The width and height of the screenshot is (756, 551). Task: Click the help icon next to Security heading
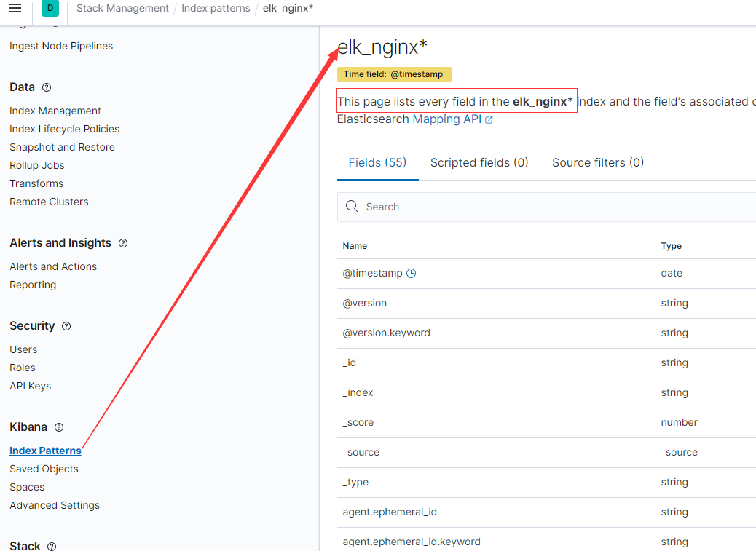pos(66,326)
